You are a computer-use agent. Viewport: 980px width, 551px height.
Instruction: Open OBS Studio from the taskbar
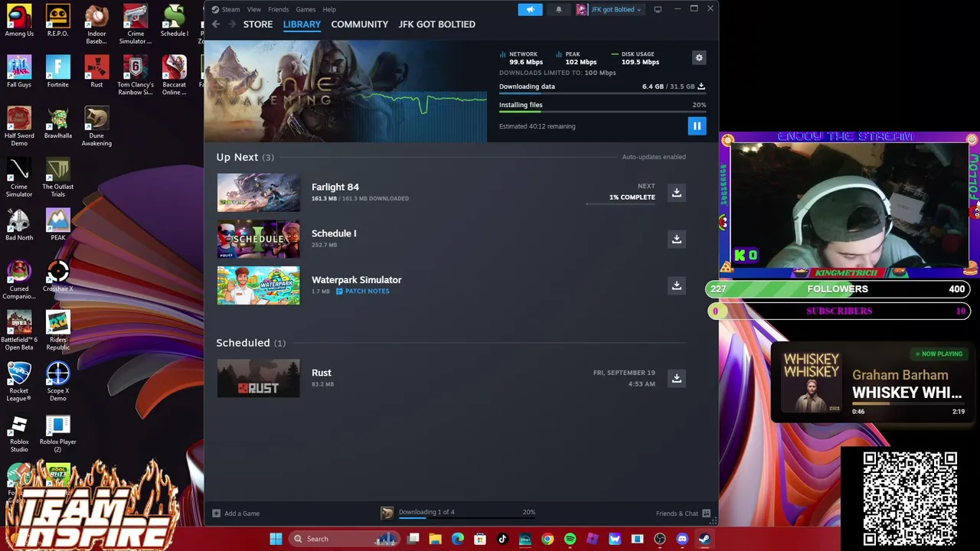pyautogui.click(x=660, y=539)
